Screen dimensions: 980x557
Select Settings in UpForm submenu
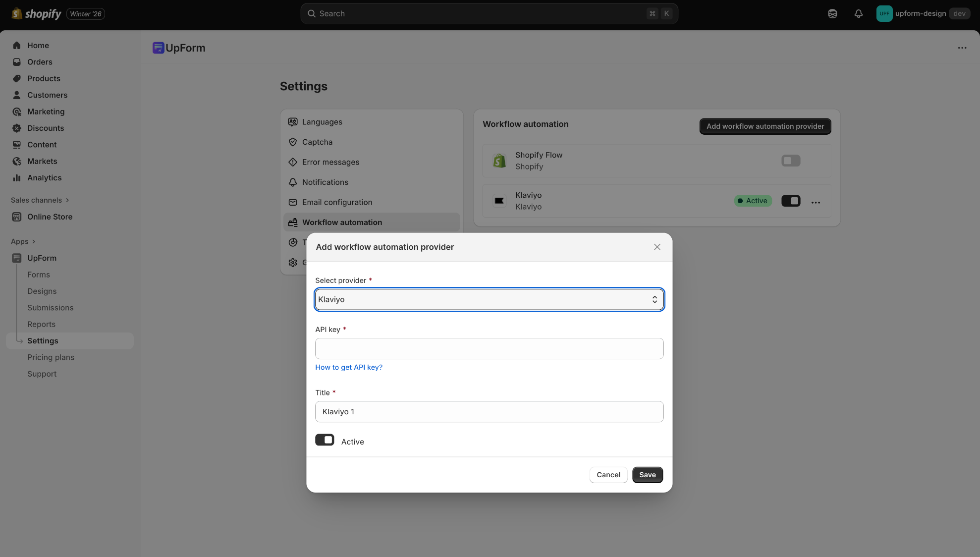click(x=70, y=341)
